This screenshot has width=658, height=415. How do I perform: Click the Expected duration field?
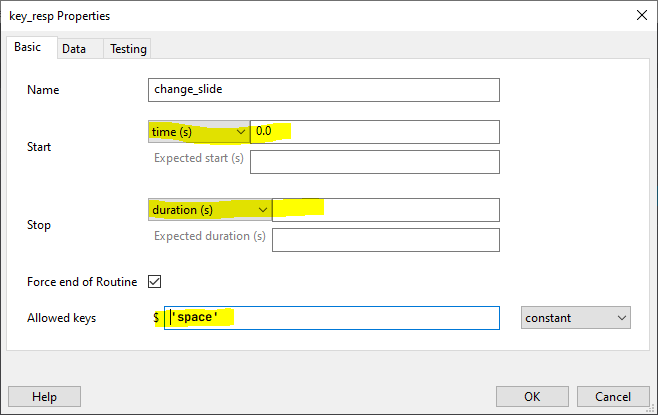click(385, 240)
